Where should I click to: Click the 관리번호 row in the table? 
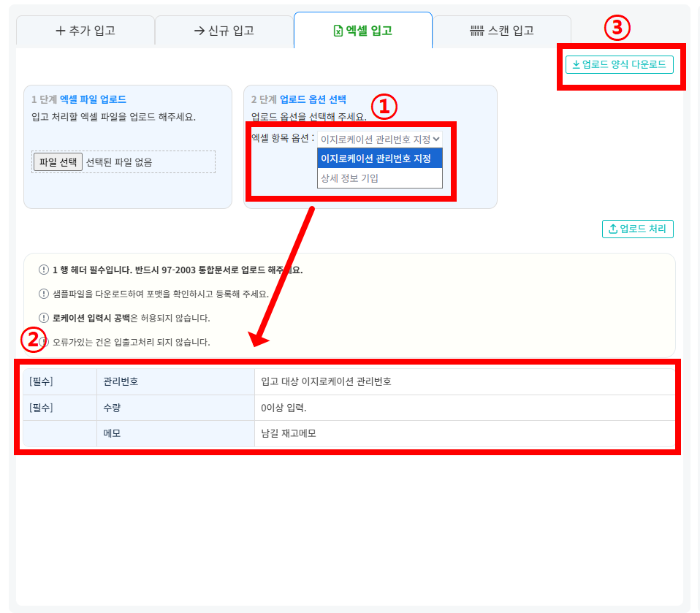tap(349, 381)
